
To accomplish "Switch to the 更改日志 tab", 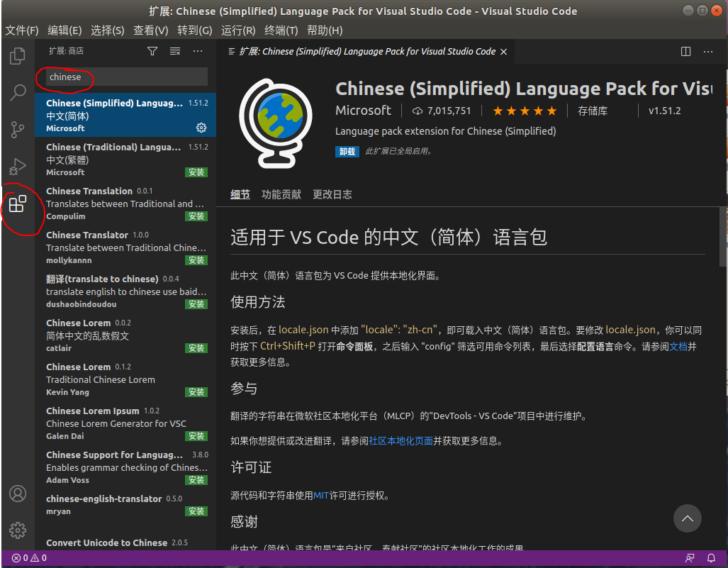I will [x=332, y=194].
